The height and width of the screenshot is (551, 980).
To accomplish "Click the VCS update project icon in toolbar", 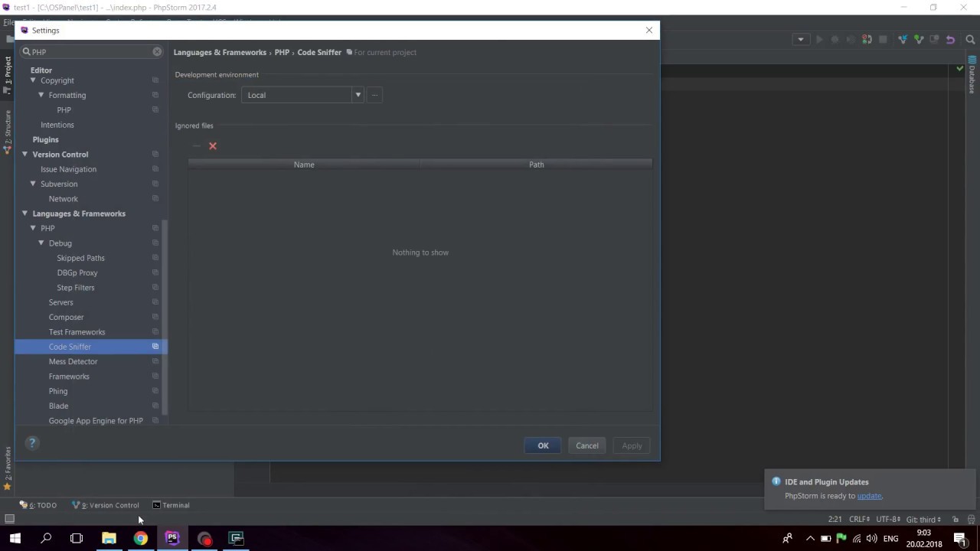I will pyautogui.click(x=903, y=40).
